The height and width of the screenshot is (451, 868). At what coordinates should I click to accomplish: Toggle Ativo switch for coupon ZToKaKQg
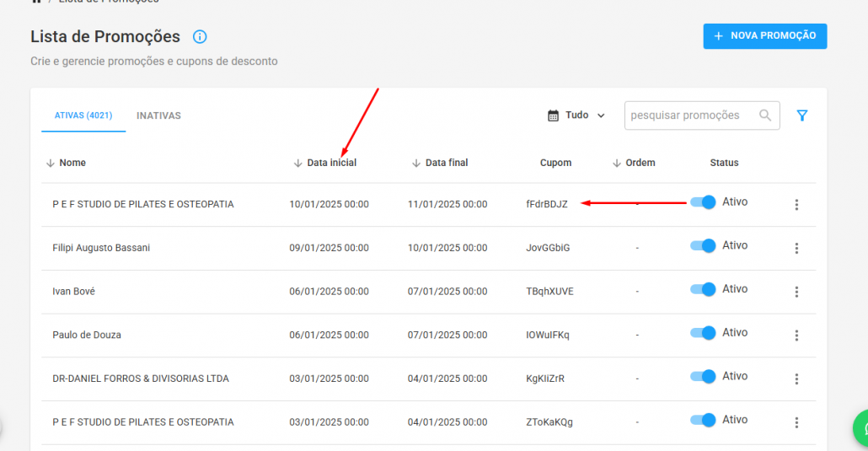click(703, 420)
